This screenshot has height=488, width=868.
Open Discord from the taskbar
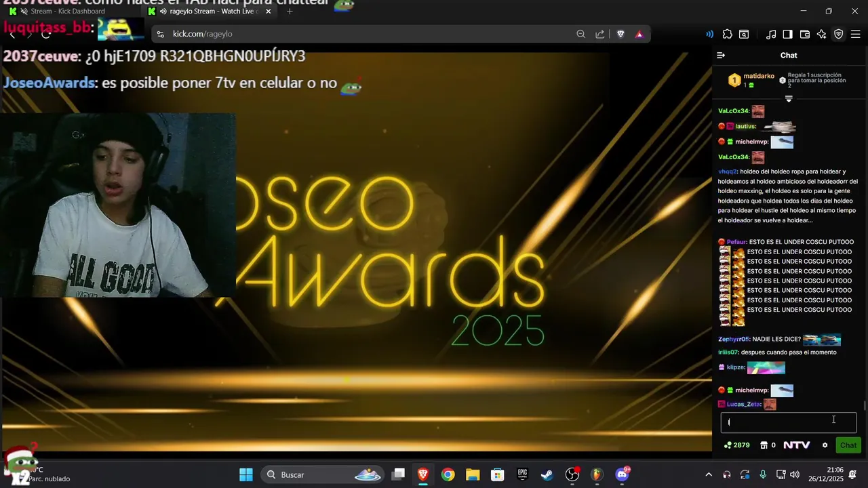[622, 474]
